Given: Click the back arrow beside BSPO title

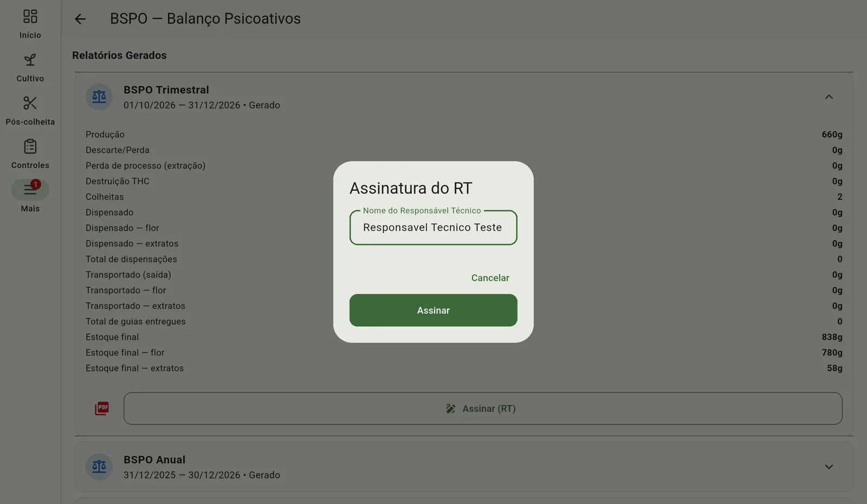Looking at the screenshot, I should tap(80, 19).
